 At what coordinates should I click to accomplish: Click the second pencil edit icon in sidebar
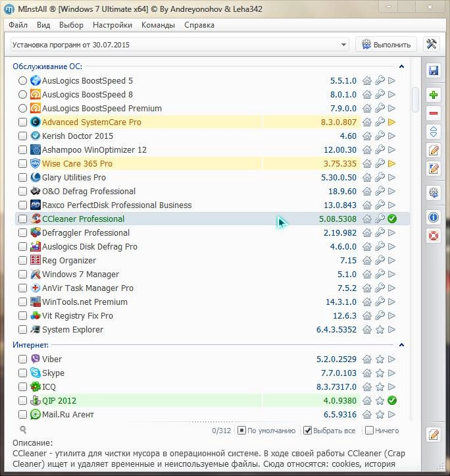(x=434, y=169)
